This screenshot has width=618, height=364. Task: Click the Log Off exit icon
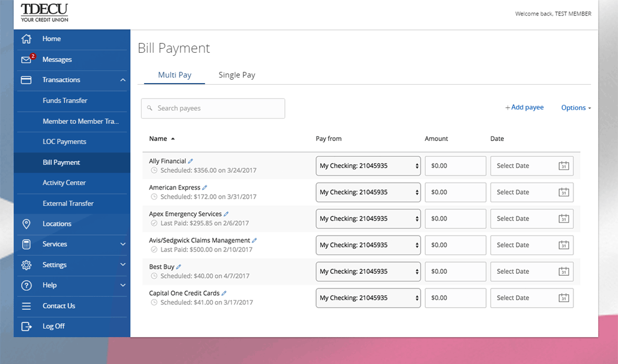coord(26,327)
